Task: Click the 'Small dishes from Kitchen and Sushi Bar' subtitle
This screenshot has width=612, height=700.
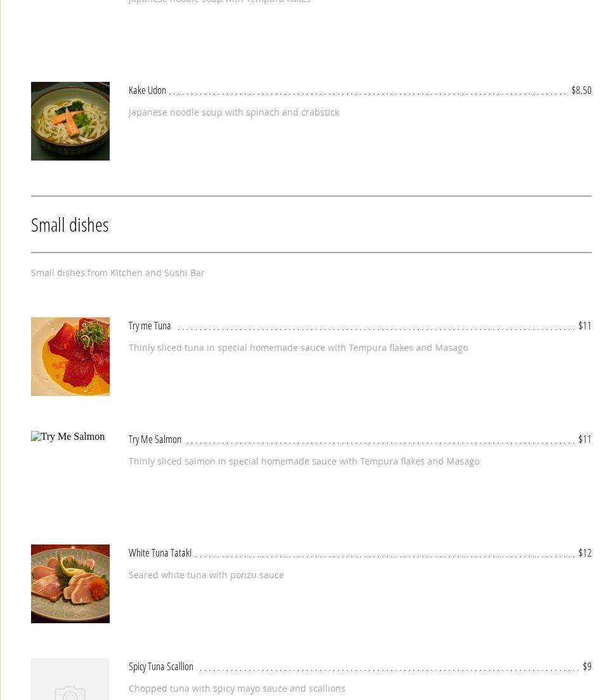Action: [118, 273]
